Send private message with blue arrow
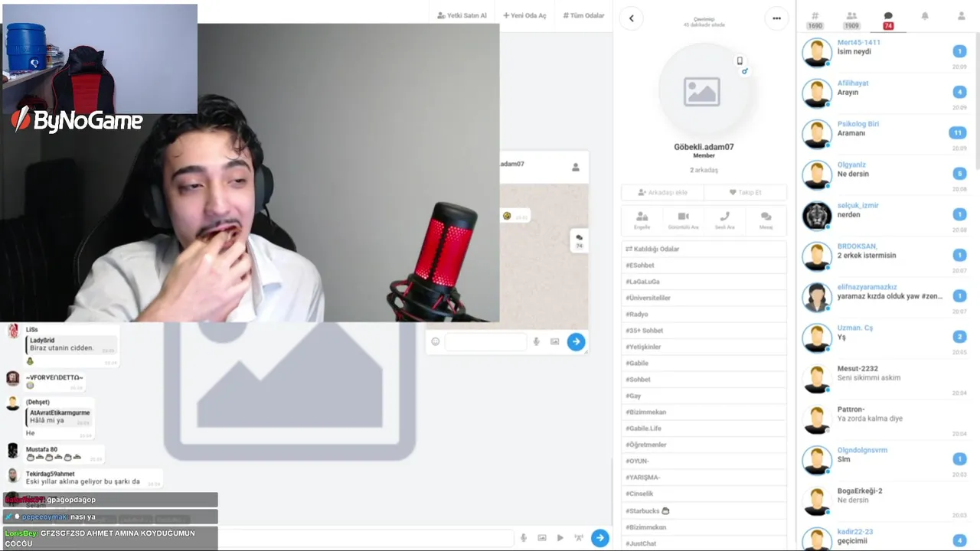 (576, 341)
